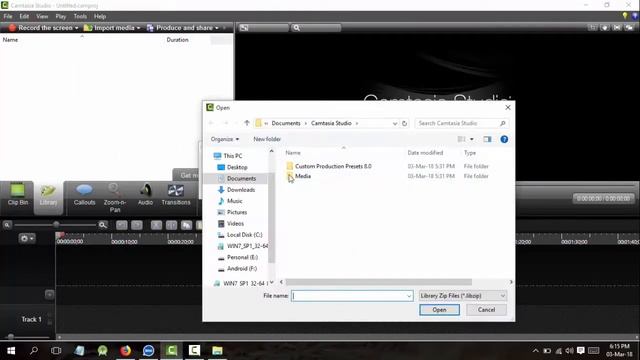Screen dimensions: 640x360
Task: Sort clip bin by Name column
Action: (10, 40)
